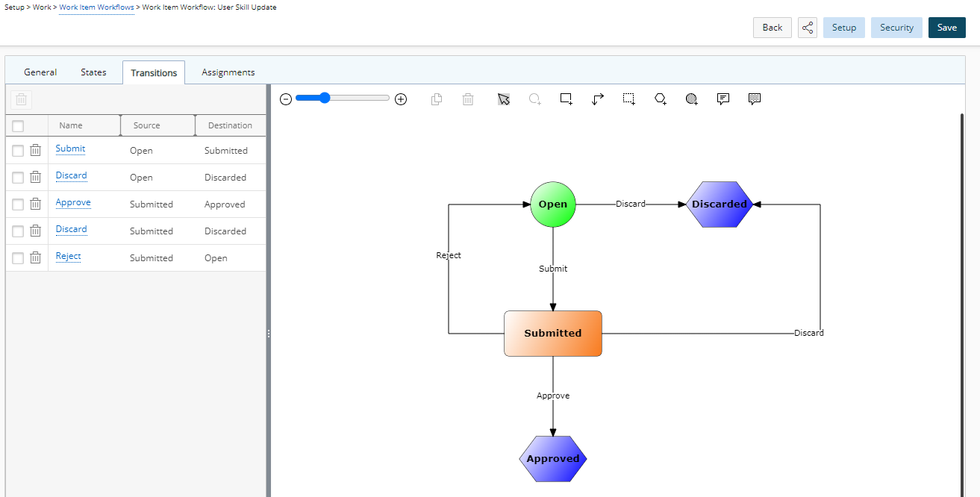Zoom in the diagram with plus icon
This screenshot has height=497, width=980.
click(401, 99)
